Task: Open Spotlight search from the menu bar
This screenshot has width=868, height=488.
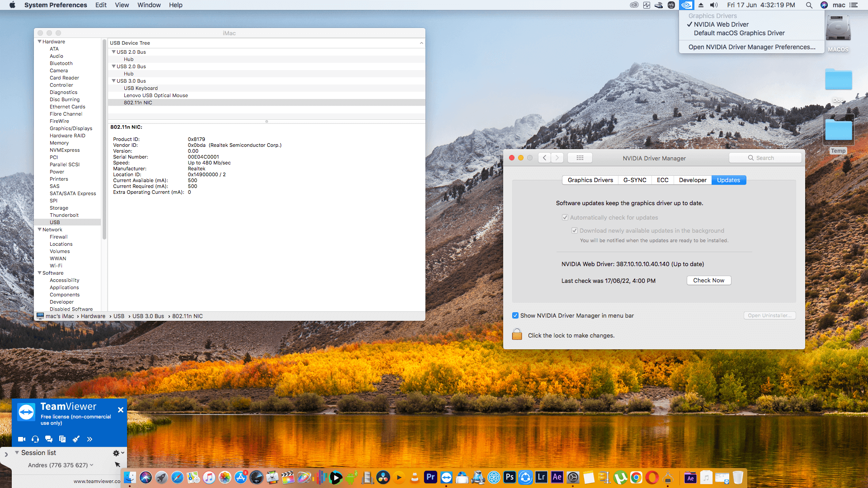Action: coord(809,5)
